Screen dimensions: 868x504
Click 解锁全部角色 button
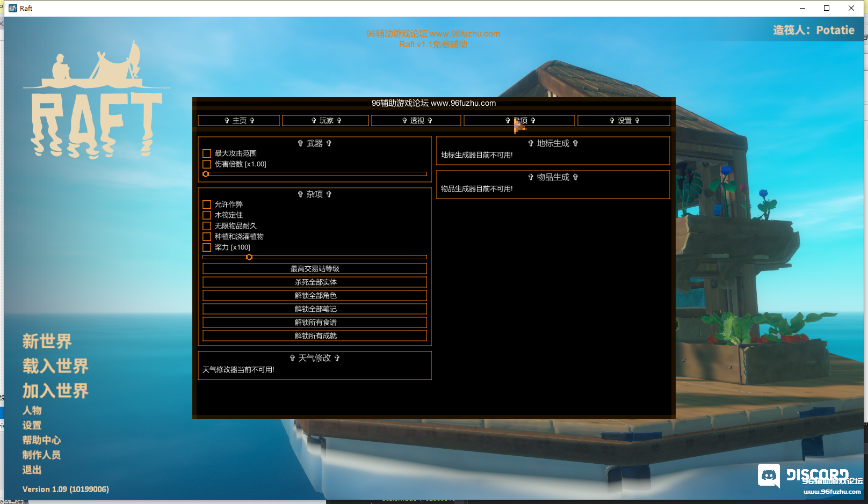click(x=315, y=296)
